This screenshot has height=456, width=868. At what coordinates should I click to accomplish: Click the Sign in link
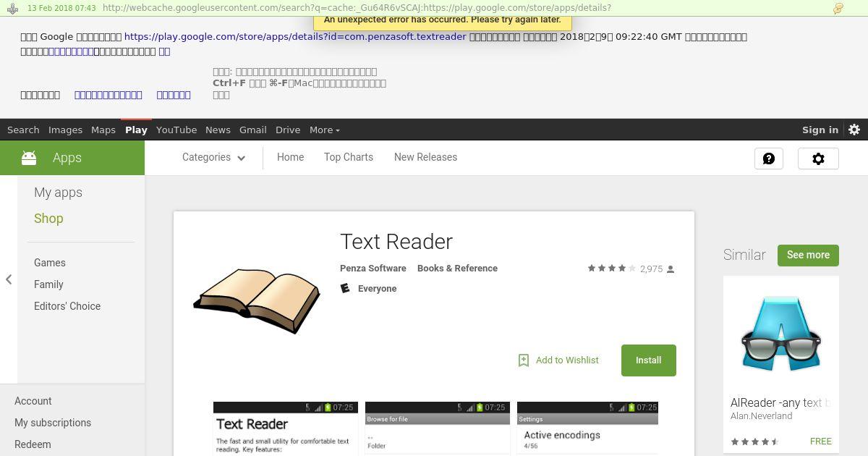(820, 130)
